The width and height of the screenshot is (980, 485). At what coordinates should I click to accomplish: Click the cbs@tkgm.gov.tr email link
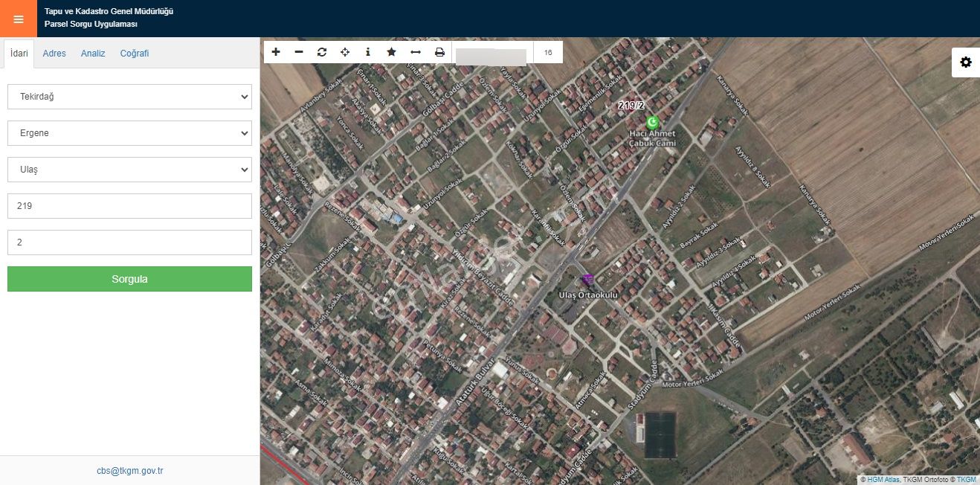129,470
